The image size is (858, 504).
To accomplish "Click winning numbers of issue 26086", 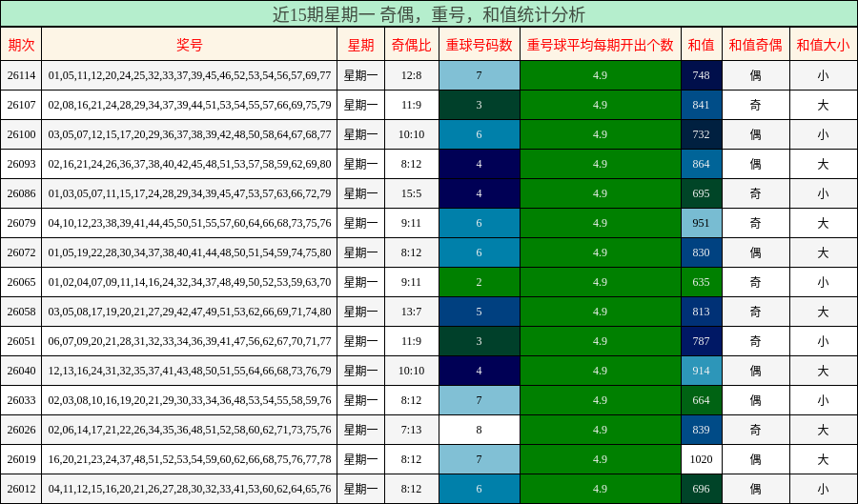I will click(190, 193).
